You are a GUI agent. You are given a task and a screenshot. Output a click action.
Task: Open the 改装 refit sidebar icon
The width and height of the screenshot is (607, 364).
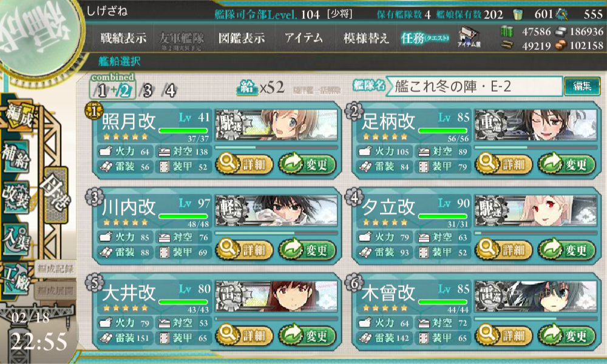click(x=16, y=197)
